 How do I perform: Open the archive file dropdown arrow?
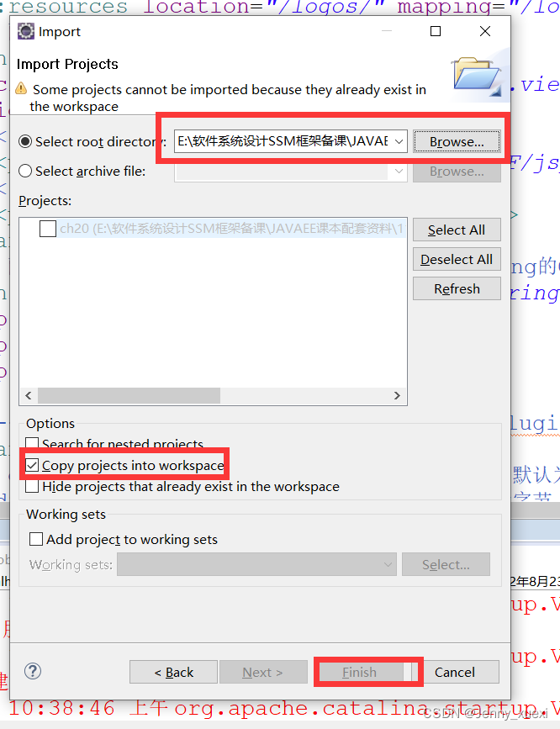399,171
